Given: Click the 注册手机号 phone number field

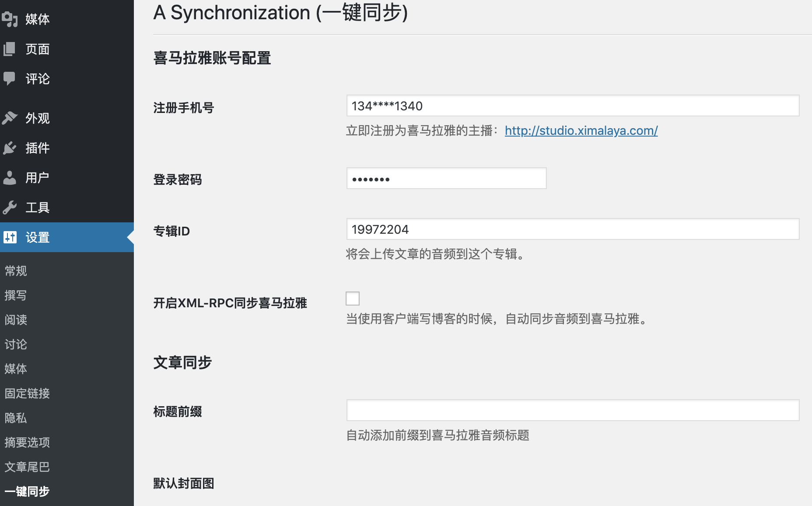Looking at the screenshot, I should (x=573, y=106).
